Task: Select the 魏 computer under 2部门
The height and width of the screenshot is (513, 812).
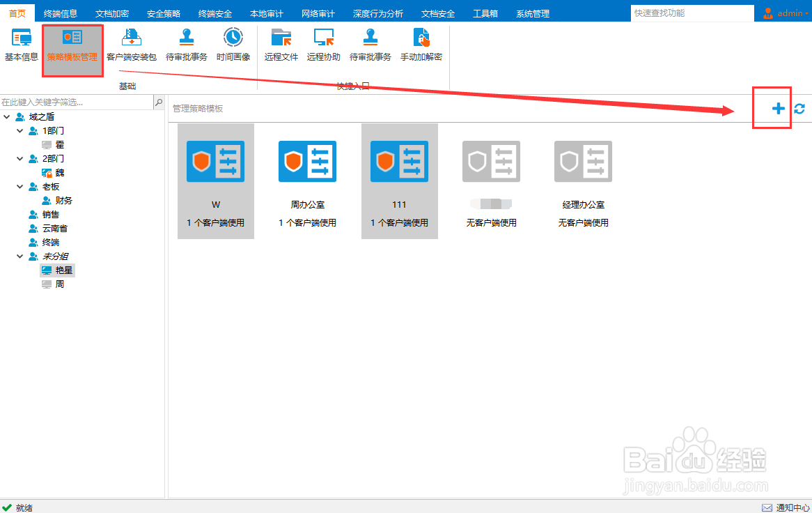Action: tap(54, 173)
